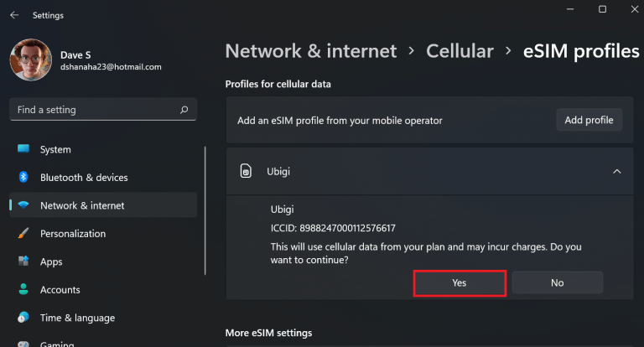Confirm with the Yes button
644x347 pixels.
(460, 283)
